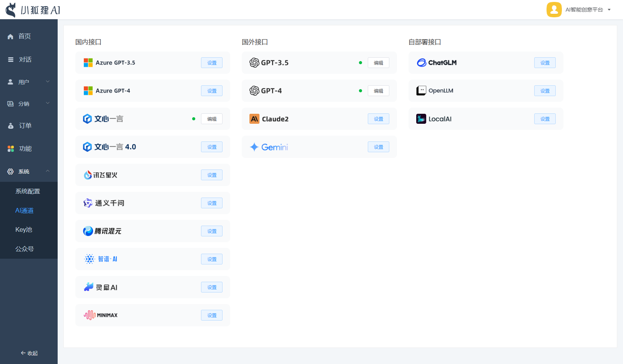Click 设置 for ChatGLM

(x=545, y=63)
